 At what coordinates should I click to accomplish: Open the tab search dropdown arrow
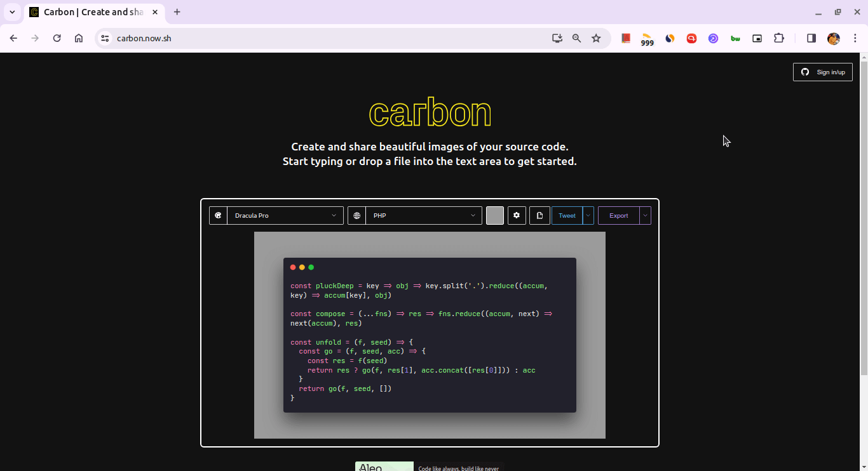12,12
